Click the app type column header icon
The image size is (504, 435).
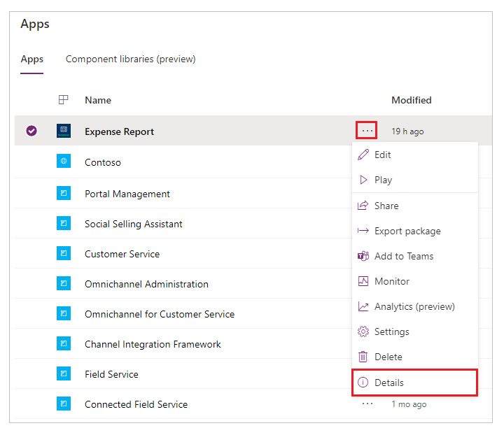[x=63, y=100]
